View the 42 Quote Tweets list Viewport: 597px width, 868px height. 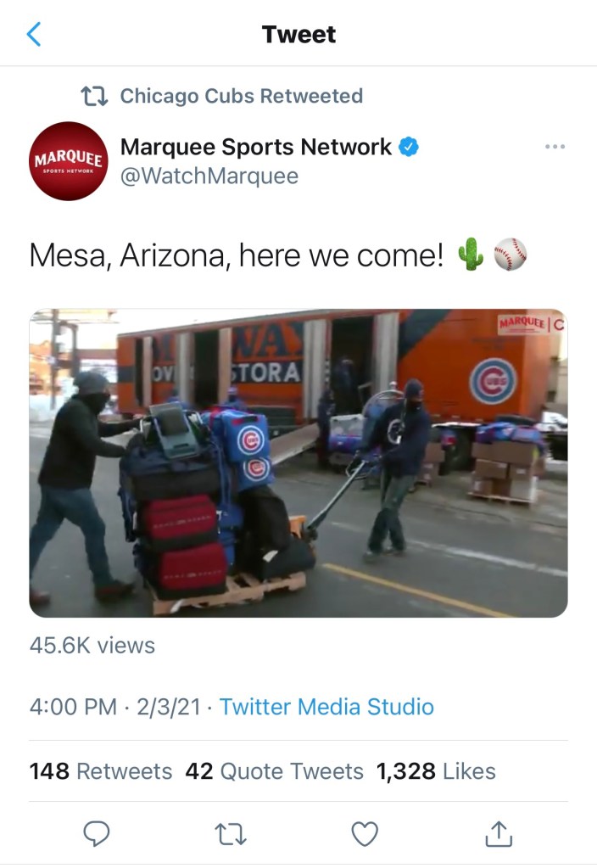275,771
